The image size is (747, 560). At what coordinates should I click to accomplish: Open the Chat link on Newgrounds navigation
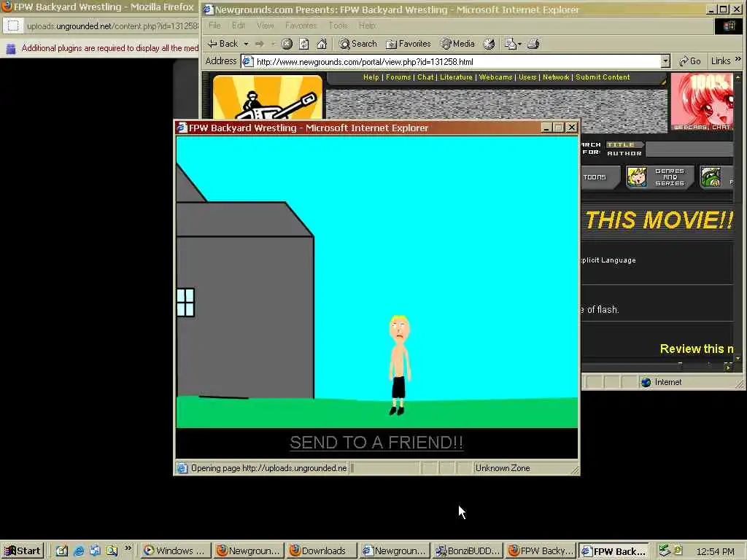[x=425, y=77]
